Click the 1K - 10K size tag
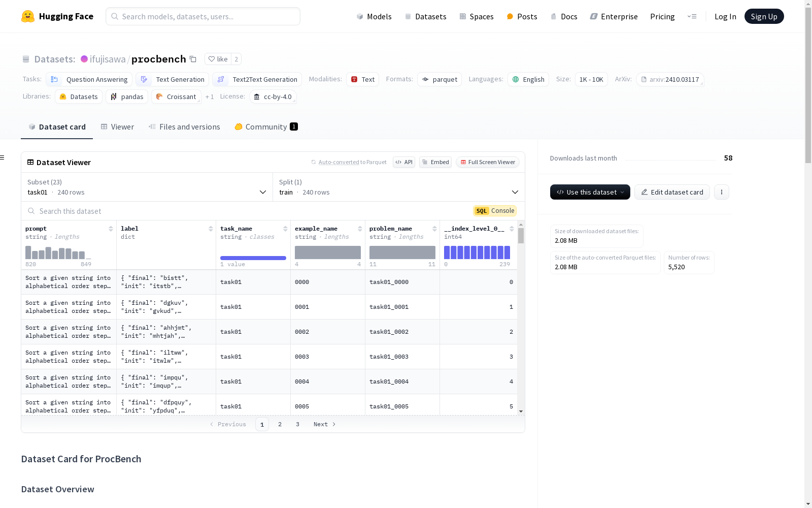812x508 pixels. coord(591,79)
